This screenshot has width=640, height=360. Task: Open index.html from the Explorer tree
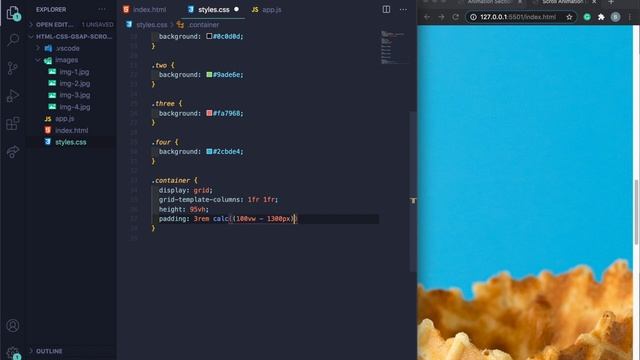tap(71, 131)
